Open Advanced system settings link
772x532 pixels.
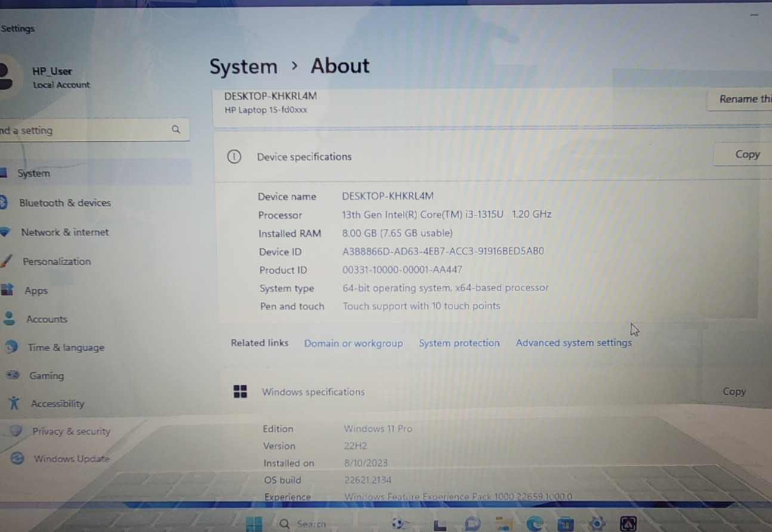[x=574, y=343]
